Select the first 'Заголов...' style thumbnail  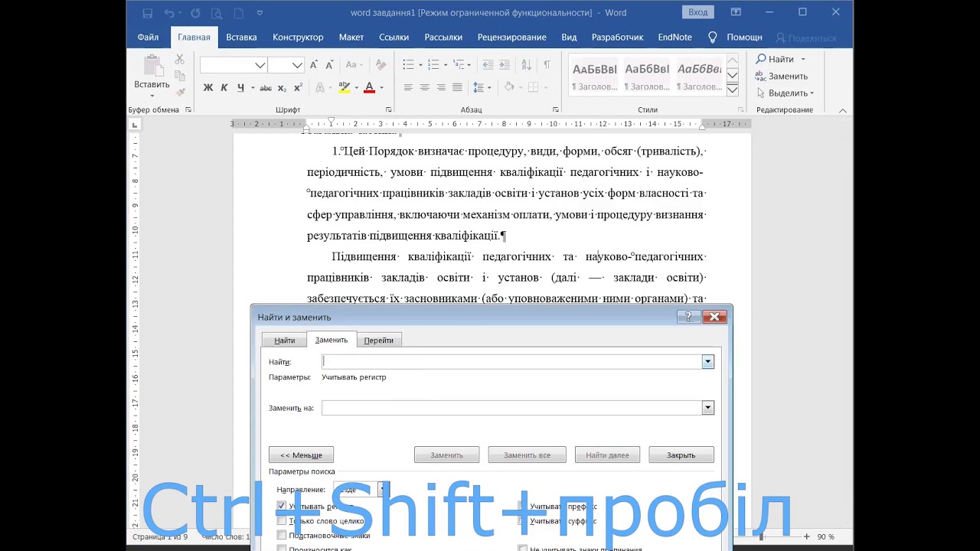[x=594, y=76]
